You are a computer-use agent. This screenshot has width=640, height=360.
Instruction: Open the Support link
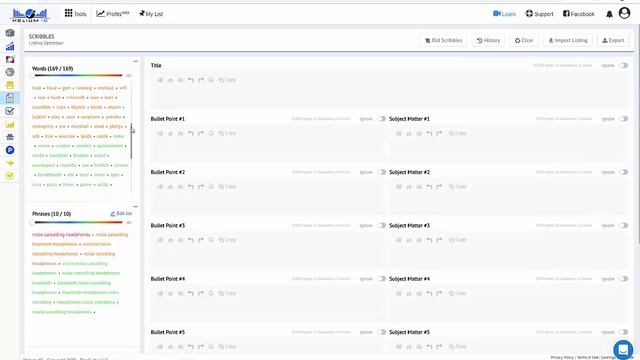[539, 14]
